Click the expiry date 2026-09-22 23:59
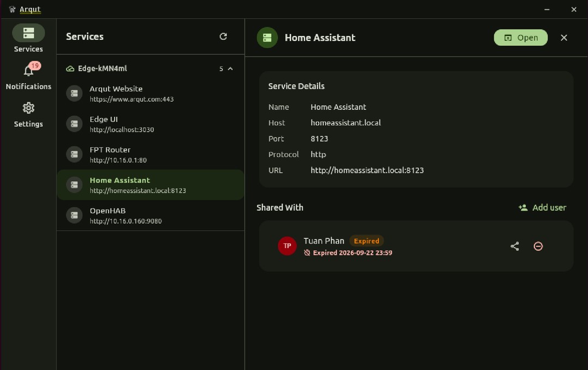The width and height of the screenshot is (588, 370). click(x=366, y=252)
